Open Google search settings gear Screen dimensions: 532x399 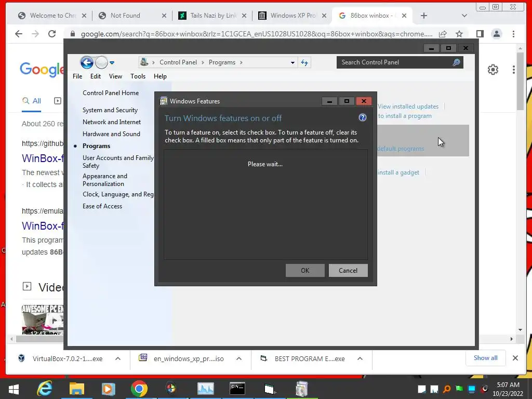pos(493,70)
